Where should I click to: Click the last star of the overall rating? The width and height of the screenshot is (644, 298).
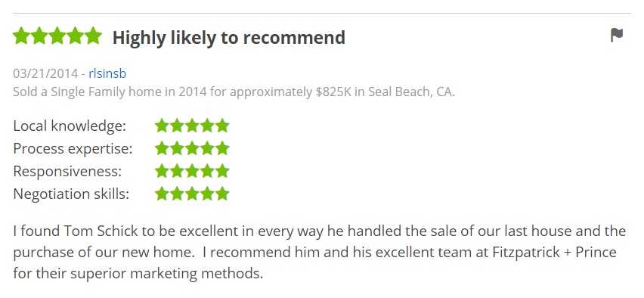pos(93,36)
